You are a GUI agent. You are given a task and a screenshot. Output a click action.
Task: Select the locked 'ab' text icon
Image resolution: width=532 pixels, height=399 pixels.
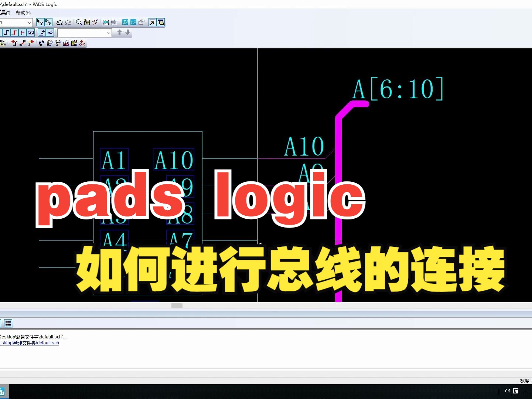(x=66, y=43)
